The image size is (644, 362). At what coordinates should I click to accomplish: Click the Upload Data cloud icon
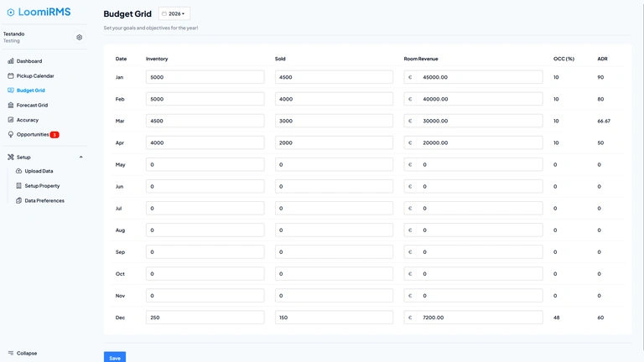(19, 171)
